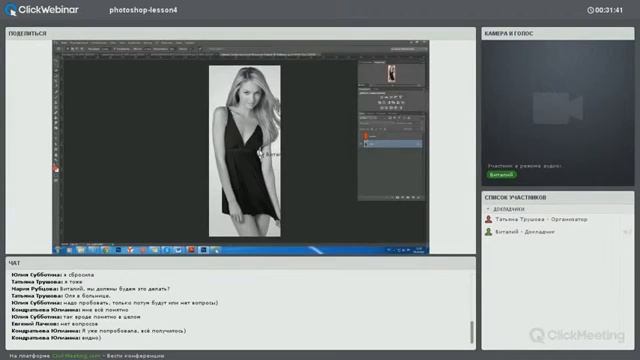640x360 pixels.
Task: Select the upper layer with the red thumbnail
Action: coord(391,136)
